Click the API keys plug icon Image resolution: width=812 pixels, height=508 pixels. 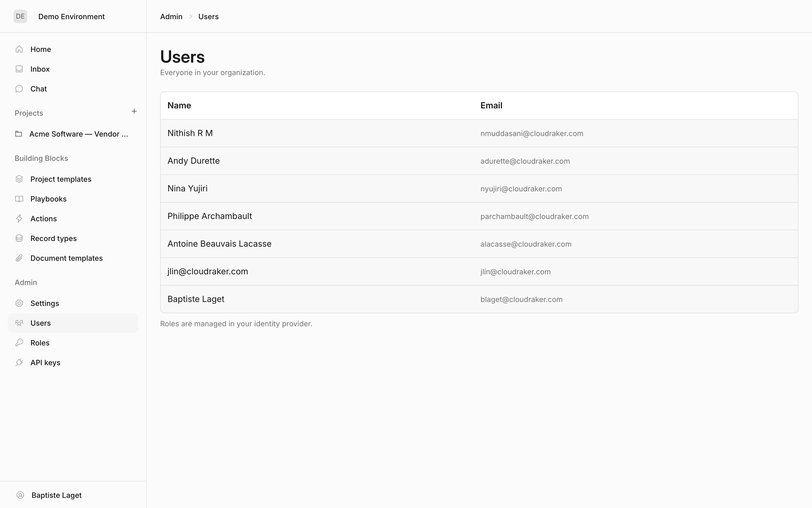pos(19,363)
